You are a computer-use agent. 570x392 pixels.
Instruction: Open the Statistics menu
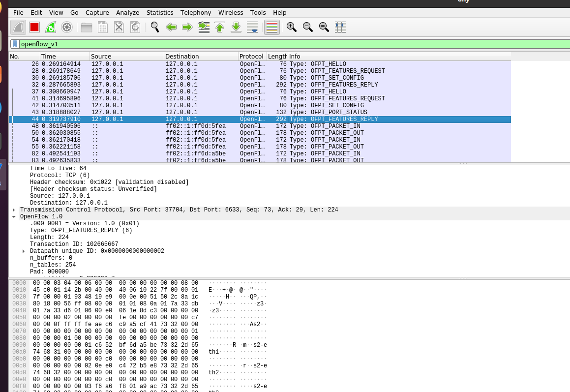pos(159,13)
